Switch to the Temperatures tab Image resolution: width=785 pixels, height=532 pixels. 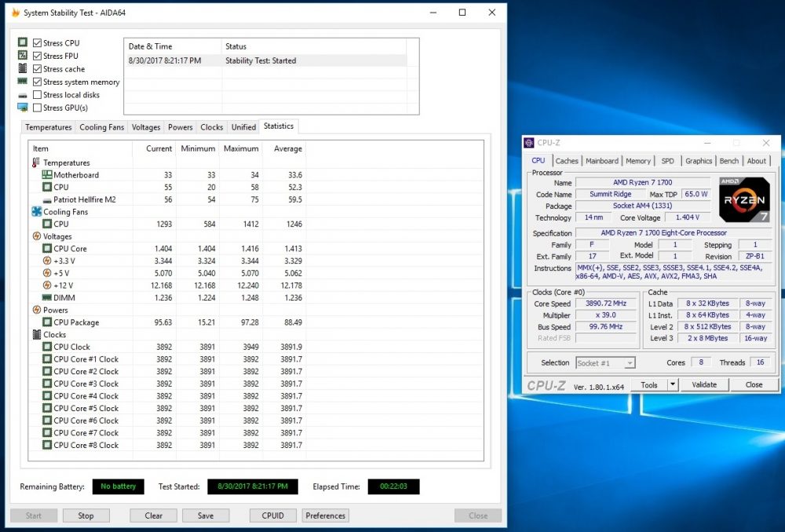click(49, 127)
